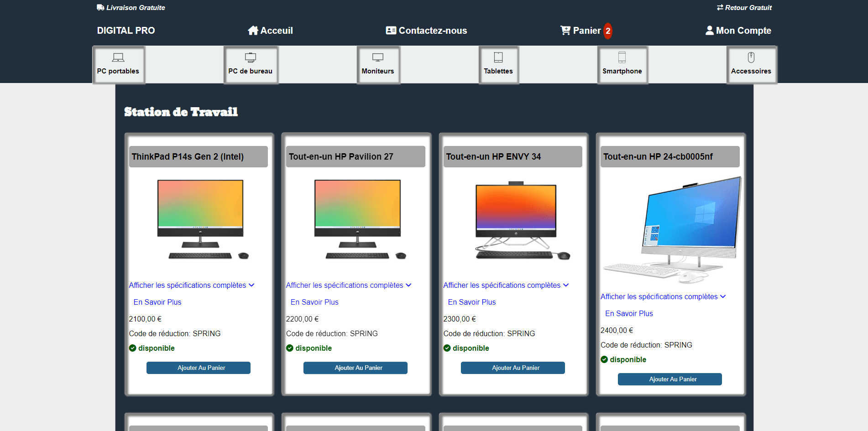Image resolution: width=868 pixels, height=431 pixels.
Task: Click SPRING discount code on ThinkPad card
Action: [x=206, y=333]
